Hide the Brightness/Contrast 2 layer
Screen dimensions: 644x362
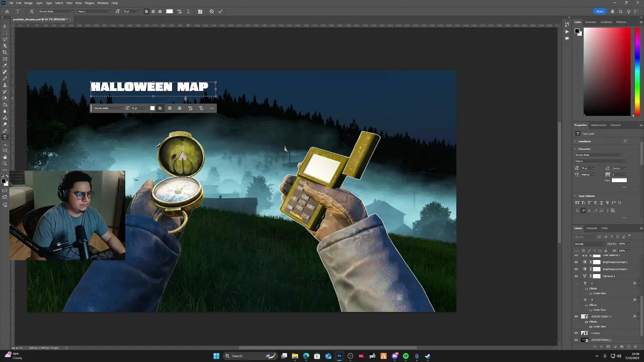[x=577, y=269]
